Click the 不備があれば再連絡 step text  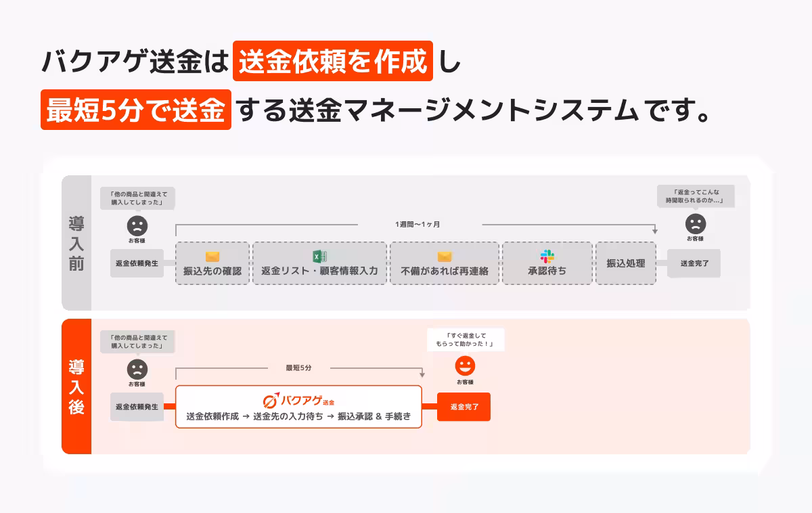(x=445, y=271)
